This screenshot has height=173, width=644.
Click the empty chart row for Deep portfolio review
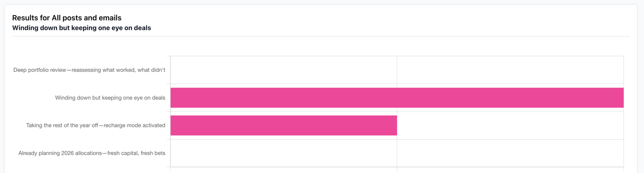(x=397, y=70)
